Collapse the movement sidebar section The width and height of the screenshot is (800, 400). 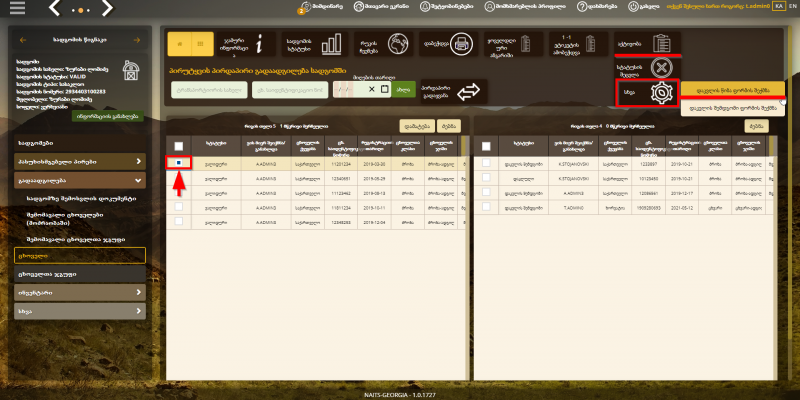[x=80, y=180]
